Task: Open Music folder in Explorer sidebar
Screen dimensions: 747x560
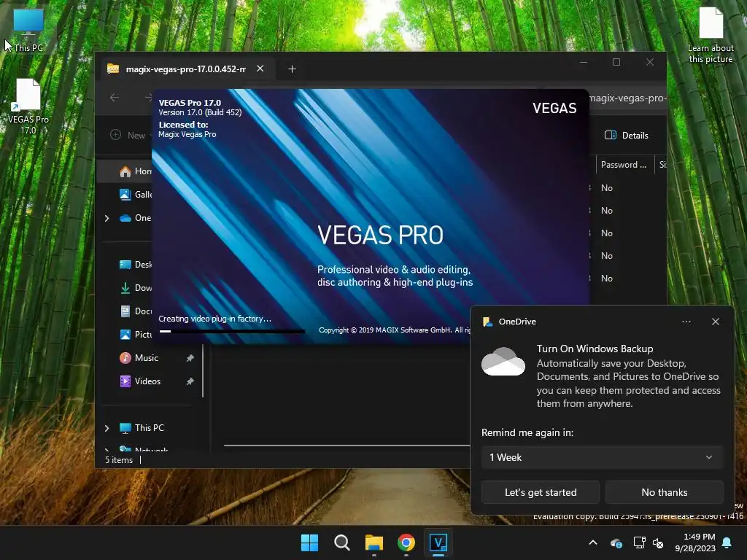Action: pos(139,357)
